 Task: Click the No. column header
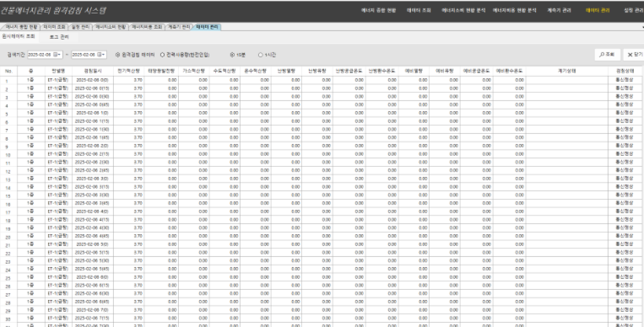tap(8, 71)
